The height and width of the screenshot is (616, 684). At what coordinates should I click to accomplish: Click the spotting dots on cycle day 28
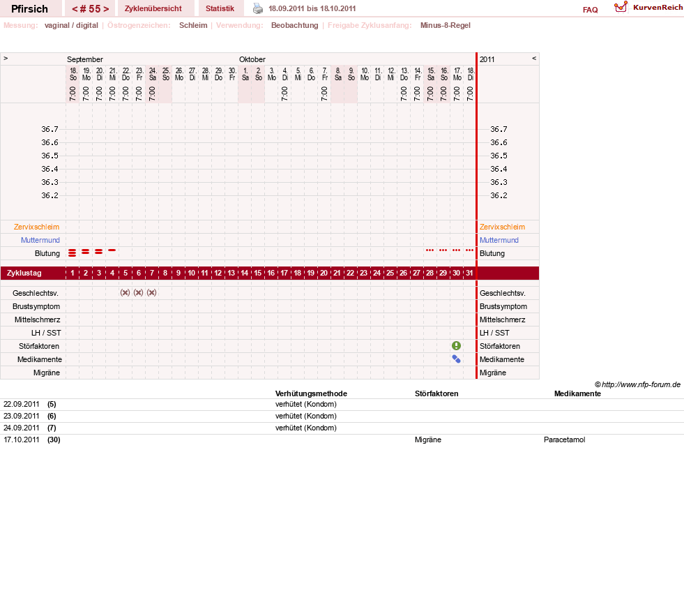tap(430, 250)
